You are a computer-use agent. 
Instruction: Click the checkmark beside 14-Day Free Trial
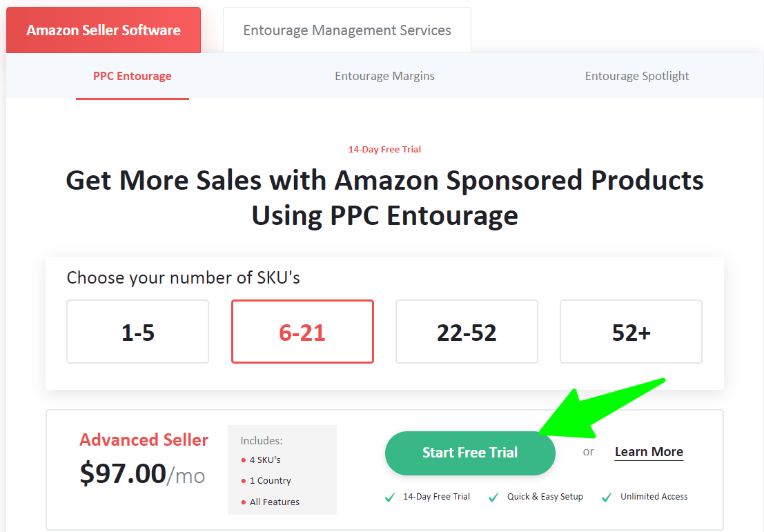coord(390,497)
